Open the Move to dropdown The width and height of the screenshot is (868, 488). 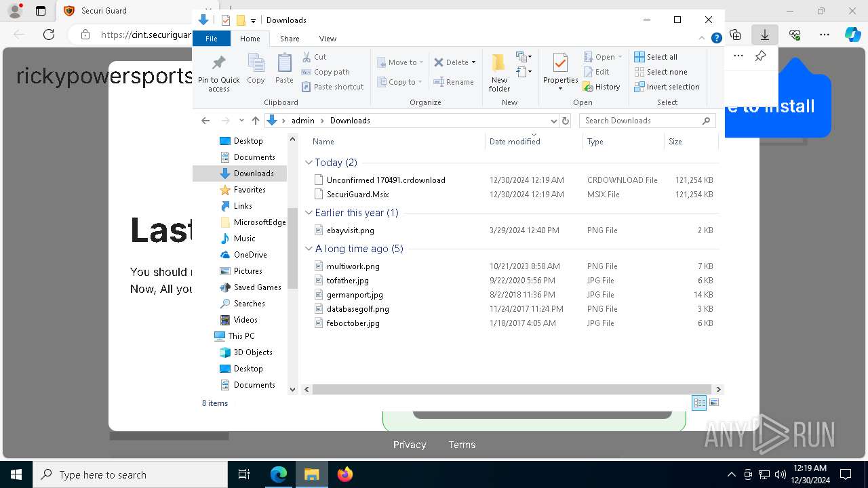point(400,62)
